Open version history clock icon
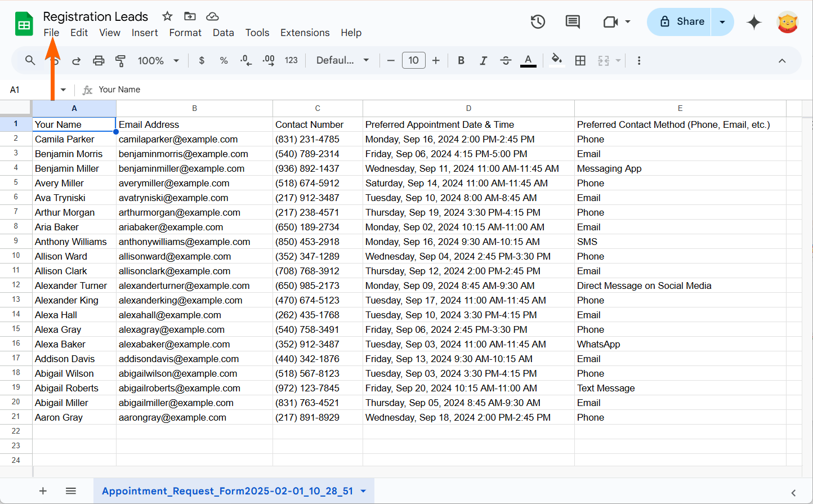Screen dimensions: 813x504 [x=538, y=22]
